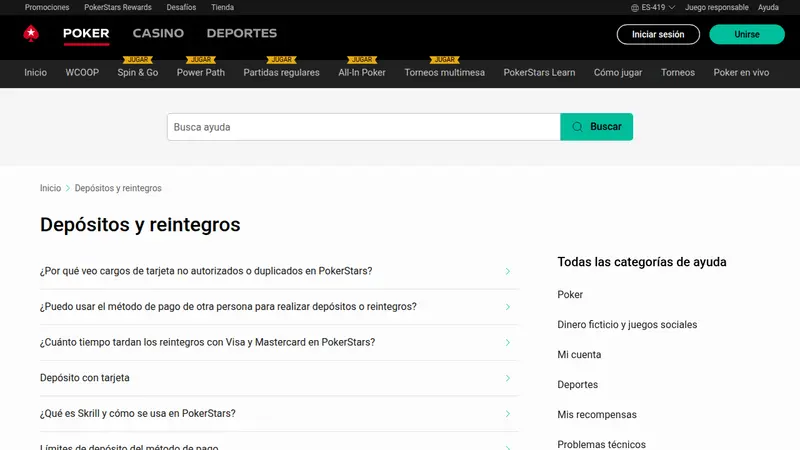Select the Mis recompensas help category
The image size is (800, 450).
(x=597, y=415)
